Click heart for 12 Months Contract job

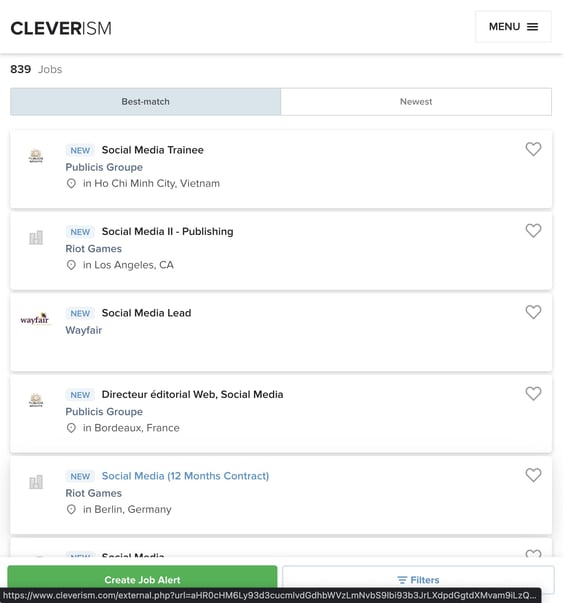pyautogui.click(x=533, y=475)
